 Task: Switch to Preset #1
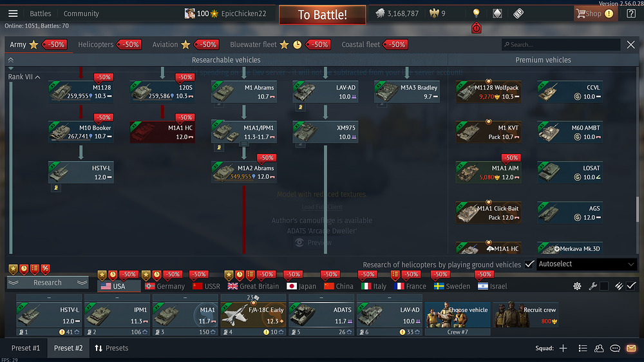tap(26, 348)
